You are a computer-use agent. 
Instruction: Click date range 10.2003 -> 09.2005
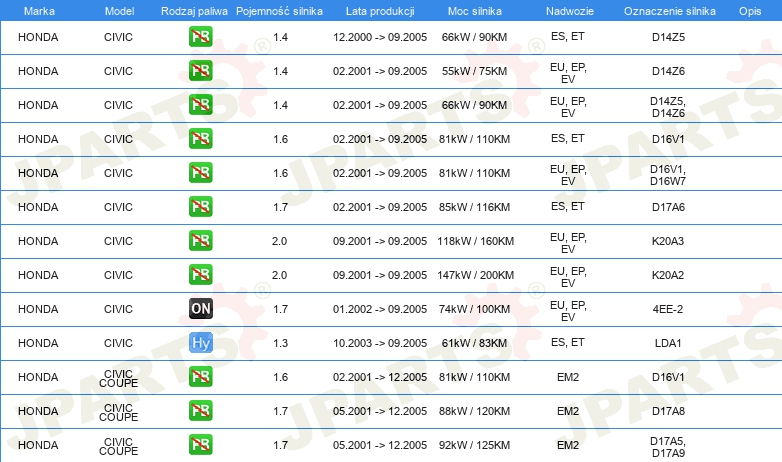coord(380,343)
